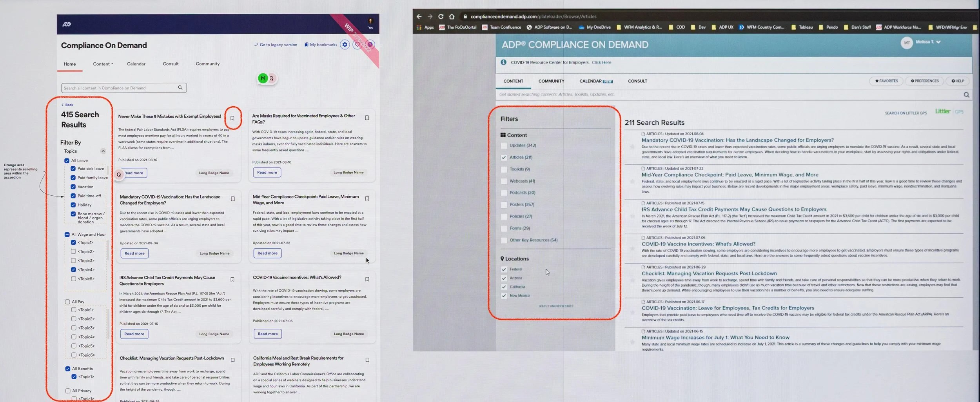This screenshot has width=980, height=402.
Task: Click the PREFERENCES button
Action: [x=925, y=81]
